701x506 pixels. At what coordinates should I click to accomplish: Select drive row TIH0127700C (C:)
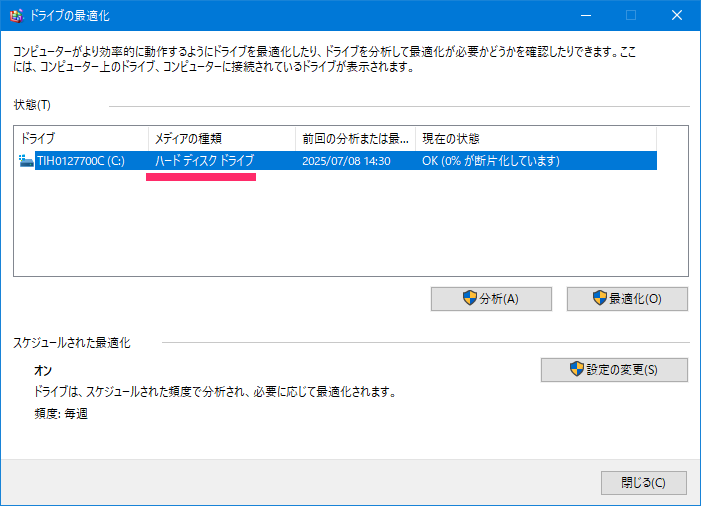click(x=338, y=160)
